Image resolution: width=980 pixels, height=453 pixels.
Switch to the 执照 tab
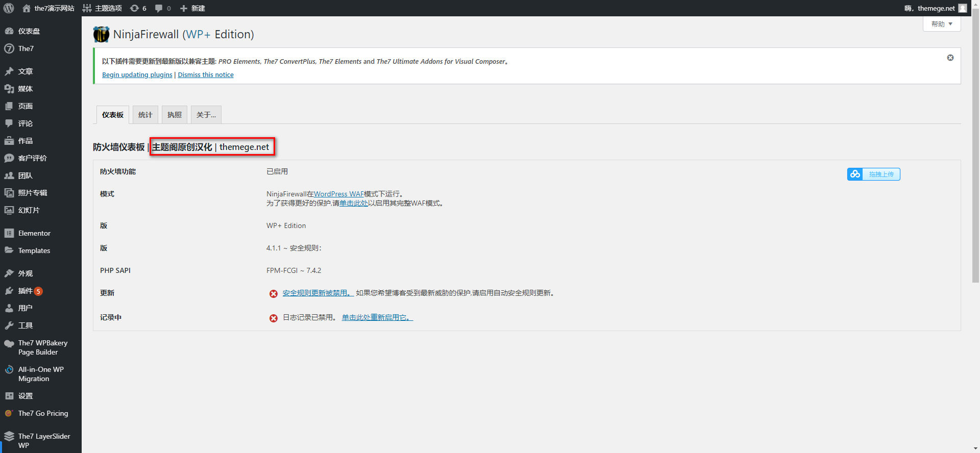175,115
